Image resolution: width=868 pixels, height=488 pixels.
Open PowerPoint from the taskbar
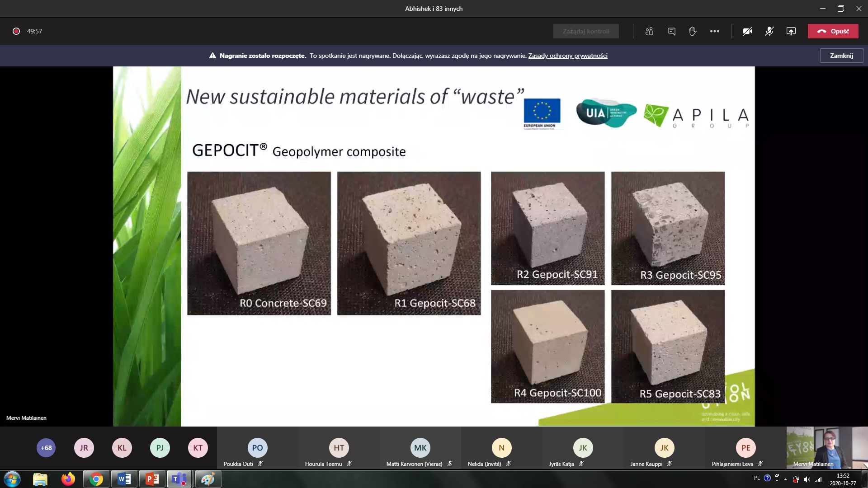(x=152, y=479)
